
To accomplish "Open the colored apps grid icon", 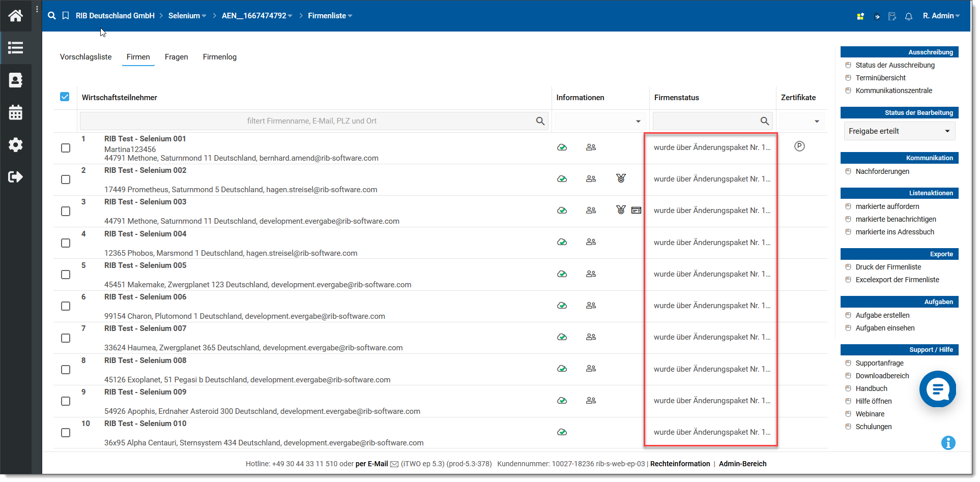I will pyautogui.click(x=860, y=16).
